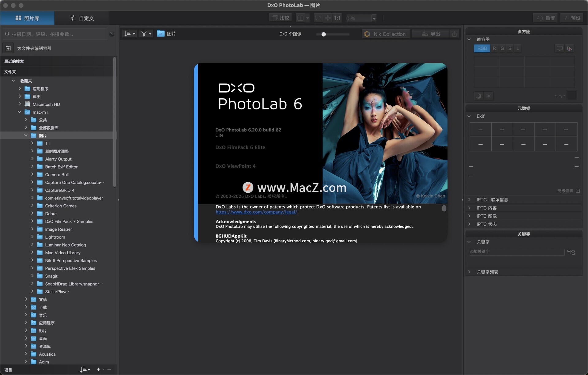Click the shadow clipping moon icon

coord(478,96)
